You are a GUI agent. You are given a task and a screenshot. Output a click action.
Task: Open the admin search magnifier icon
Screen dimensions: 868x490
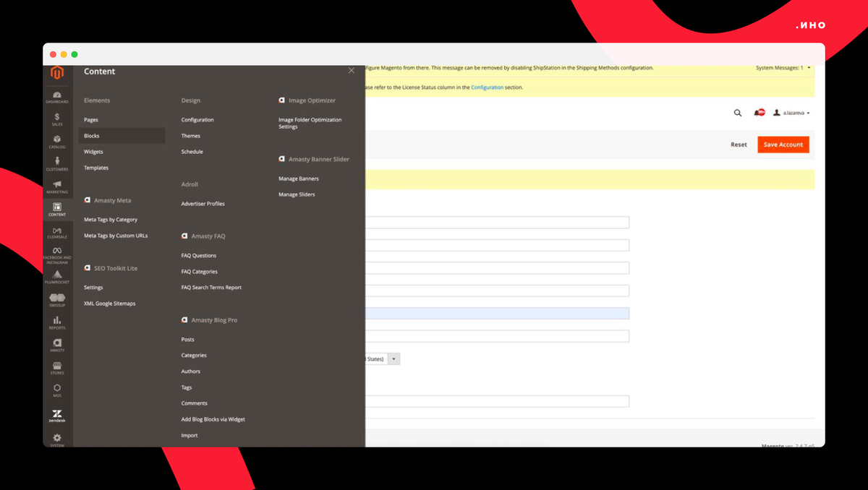[738, 113]
